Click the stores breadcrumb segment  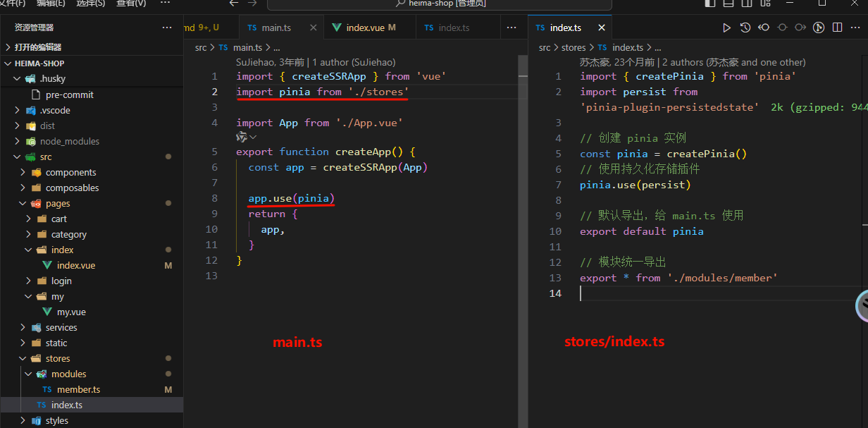tap(573, 47)
